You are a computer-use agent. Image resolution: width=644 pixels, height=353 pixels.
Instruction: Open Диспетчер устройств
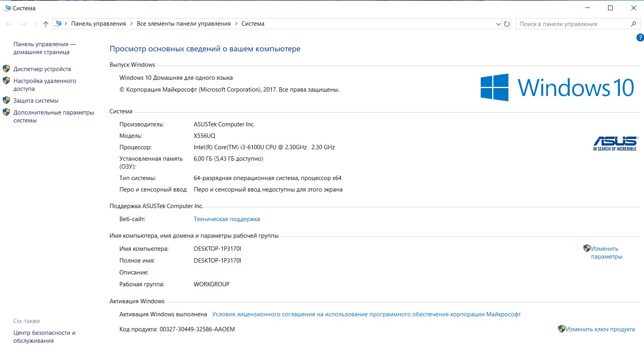[x=42, y=69]
